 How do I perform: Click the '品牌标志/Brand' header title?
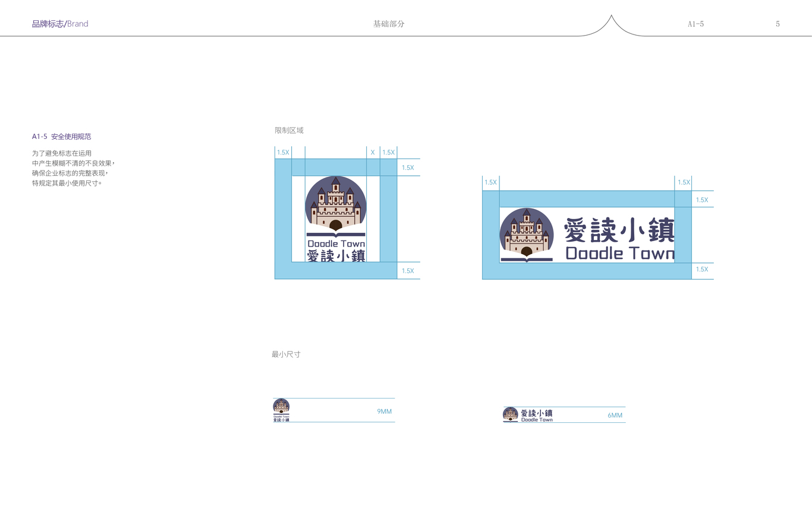(x=60, y=24)
